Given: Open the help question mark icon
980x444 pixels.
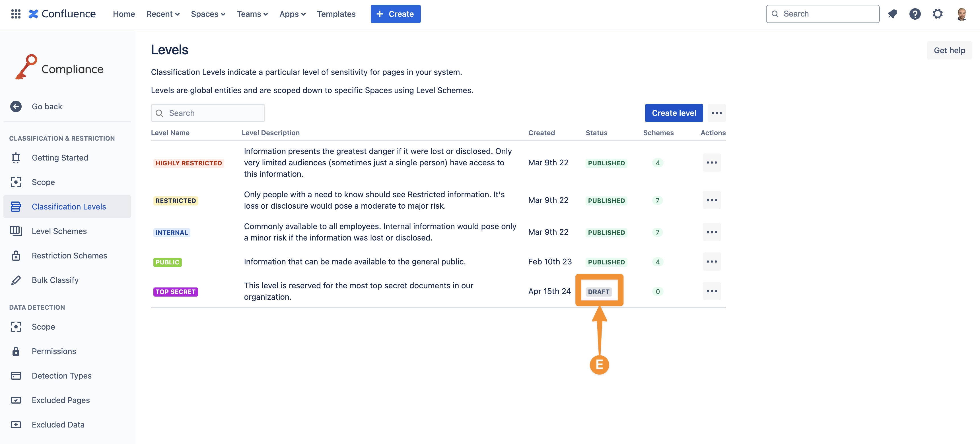Looking at the screenshot, I should [x=915, y=14].
